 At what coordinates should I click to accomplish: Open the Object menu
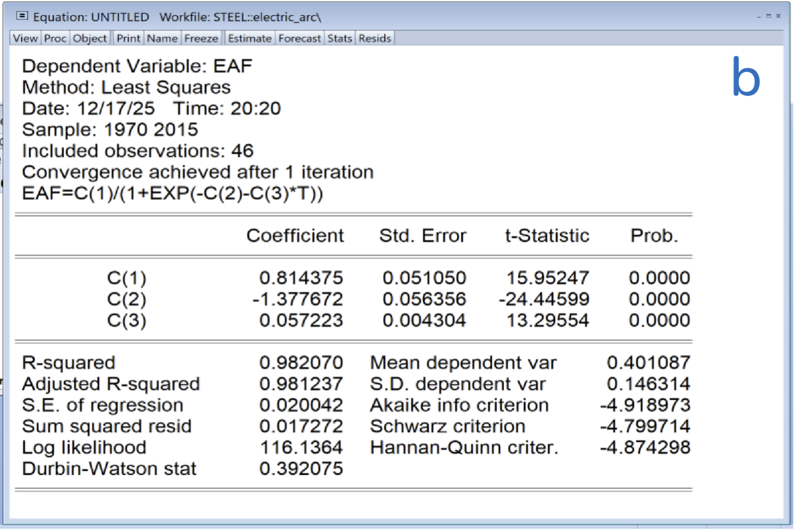[89, 38]
